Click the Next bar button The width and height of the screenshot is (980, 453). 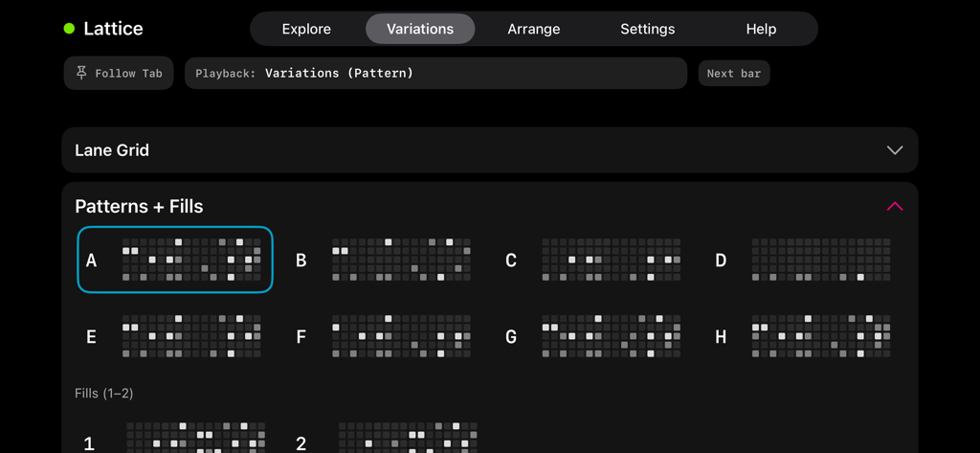734,73
